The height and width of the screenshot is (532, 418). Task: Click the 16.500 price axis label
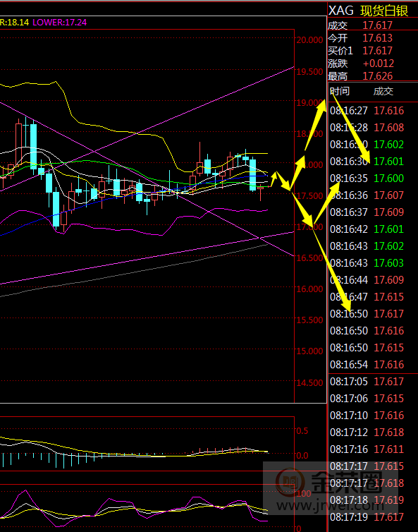[x=309, y=258]
